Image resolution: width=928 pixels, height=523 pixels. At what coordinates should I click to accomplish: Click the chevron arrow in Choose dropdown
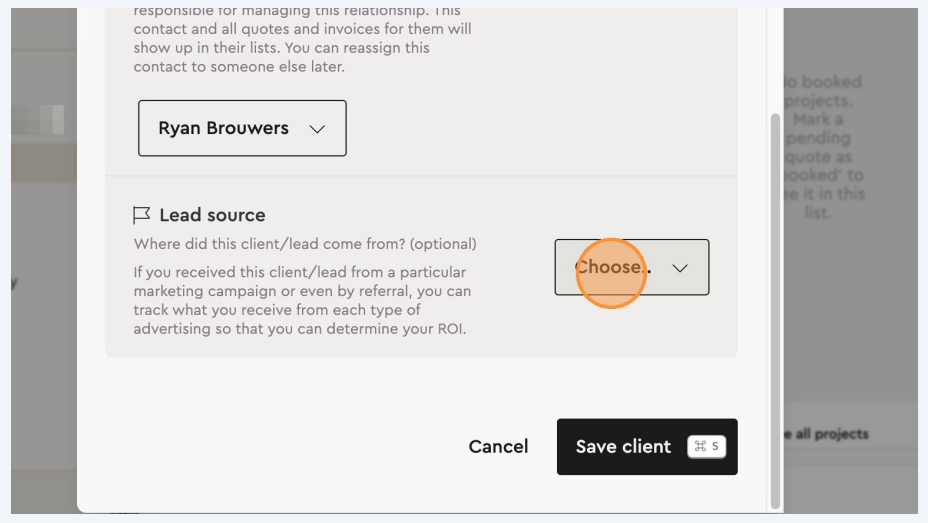pos(680,268)
